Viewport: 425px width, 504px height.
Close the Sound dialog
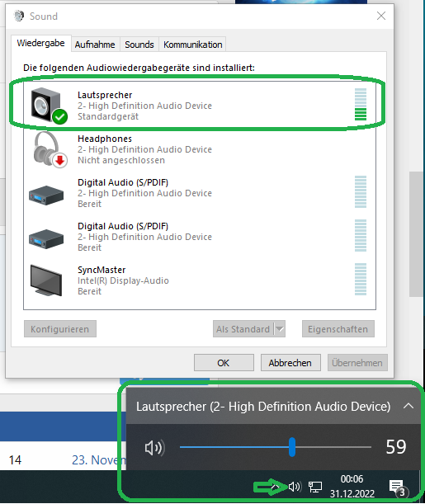click(x=381, y=16)
